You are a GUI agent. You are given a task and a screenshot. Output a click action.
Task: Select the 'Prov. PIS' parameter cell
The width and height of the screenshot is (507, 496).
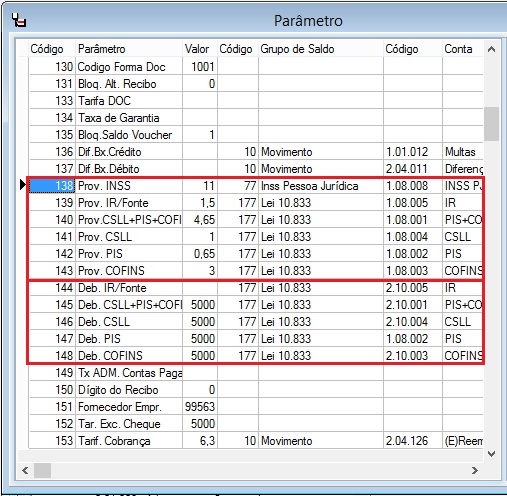coord(129,254)
